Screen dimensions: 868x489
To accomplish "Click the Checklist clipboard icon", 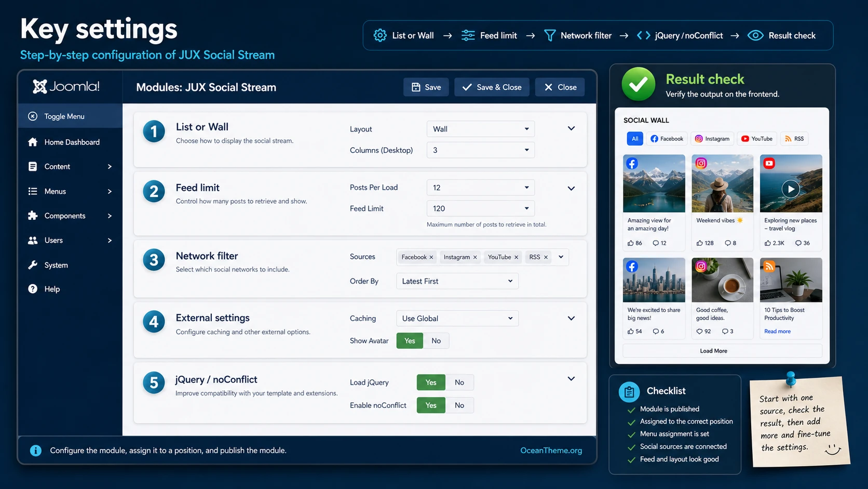I will (x=629, y=392).
